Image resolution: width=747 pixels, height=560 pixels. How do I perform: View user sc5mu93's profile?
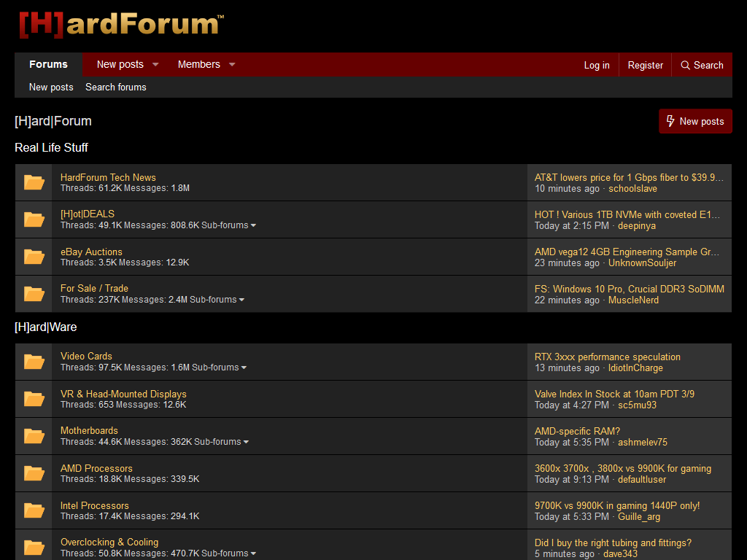[x=638, y=405]
